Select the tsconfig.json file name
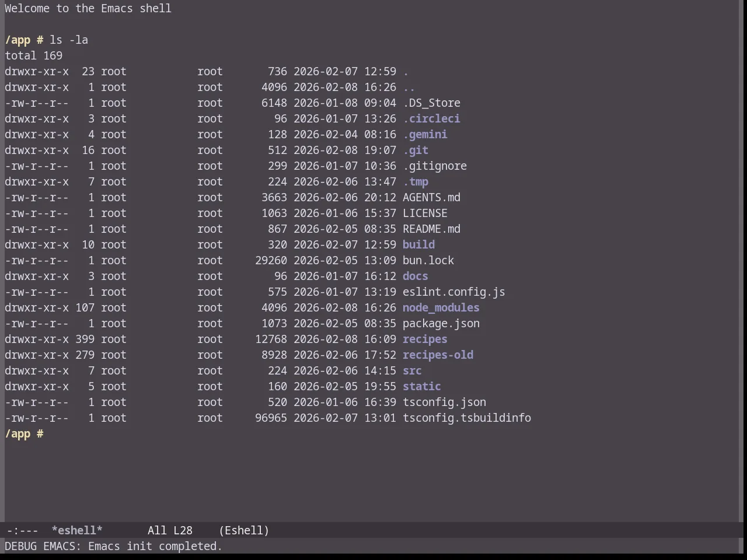 pyautogui.click(x=444, y=402)
